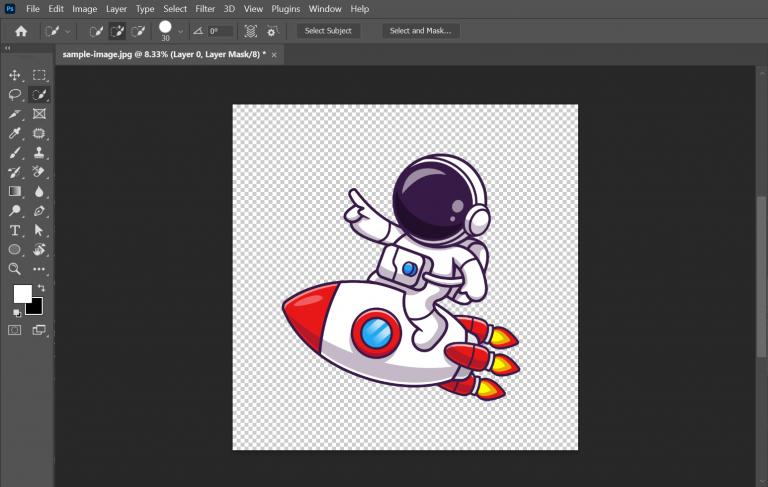
Task: Click the Select and Mask button
Action: pyautogui.click(x=420, y=31)
